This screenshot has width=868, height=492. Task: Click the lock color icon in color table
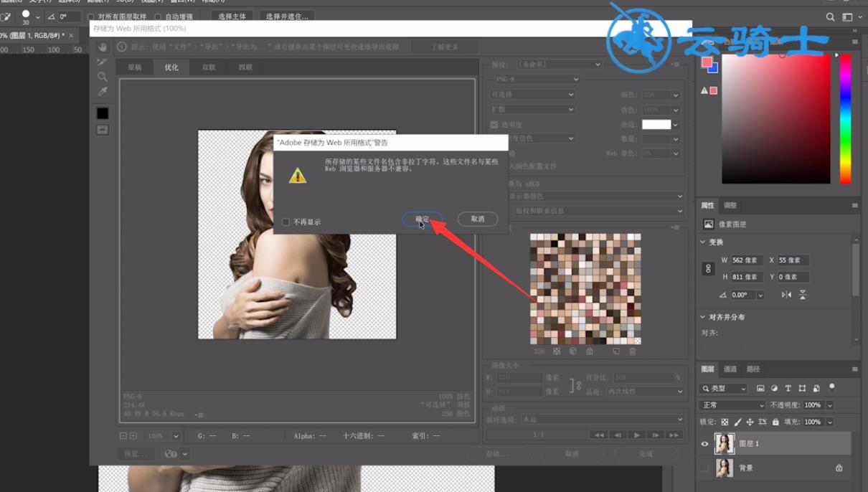(x=590, y=351)
